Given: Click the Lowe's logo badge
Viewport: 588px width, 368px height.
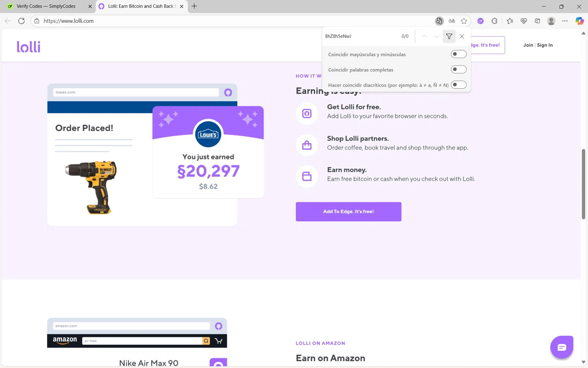Looking at the screenshot, I should (x=208, y=134).
